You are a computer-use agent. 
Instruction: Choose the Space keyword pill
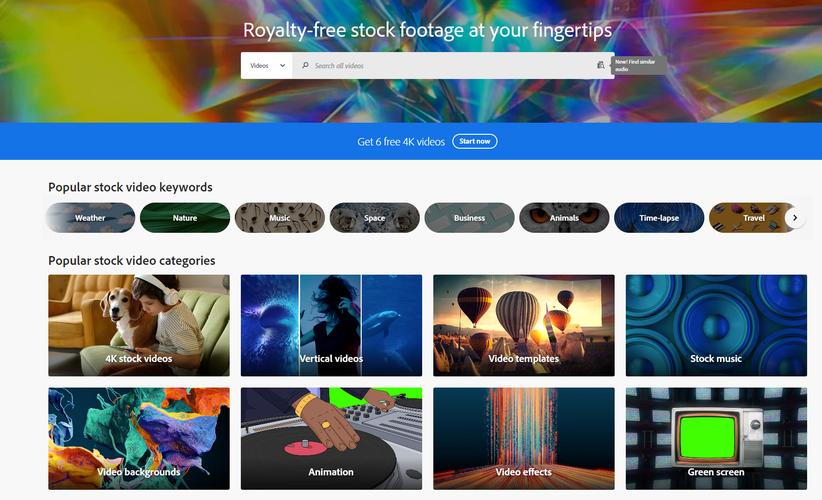[375, 218]
